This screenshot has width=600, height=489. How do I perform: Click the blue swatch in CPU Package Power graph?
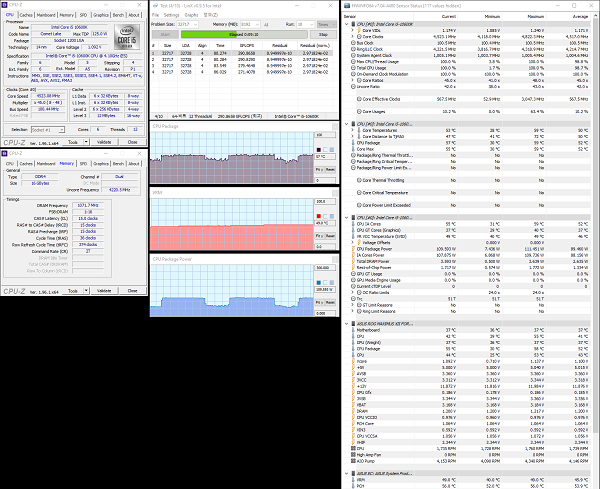(319, 283)
